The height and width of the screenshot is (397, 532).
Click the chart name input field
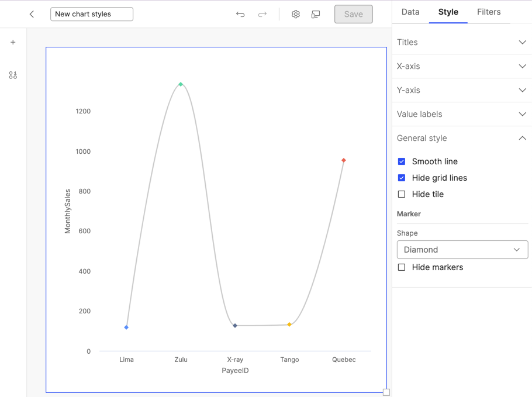pyautogui.click(x=92, y=14)
